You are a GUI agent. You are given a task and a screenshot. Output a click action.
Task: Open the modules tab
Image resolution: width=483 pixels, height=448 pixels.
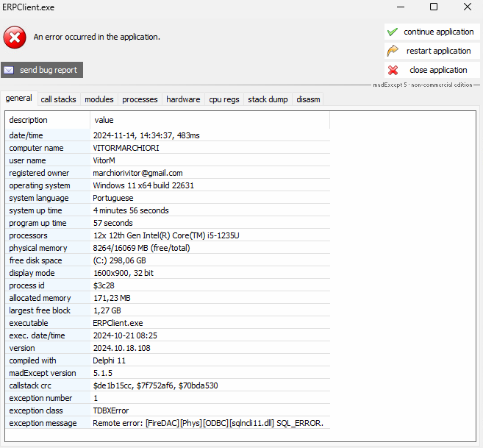pyautogui.click(x=99, y=99)
